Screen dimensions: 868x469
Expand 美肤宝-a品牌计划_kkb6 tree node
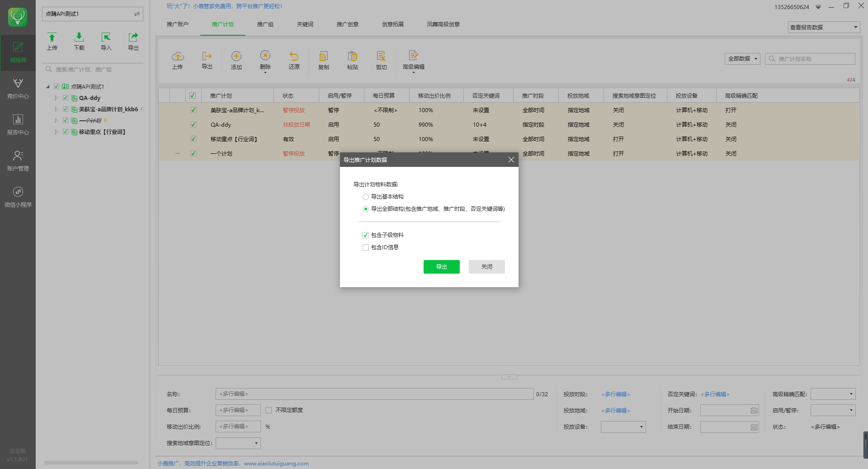point(57,109)
